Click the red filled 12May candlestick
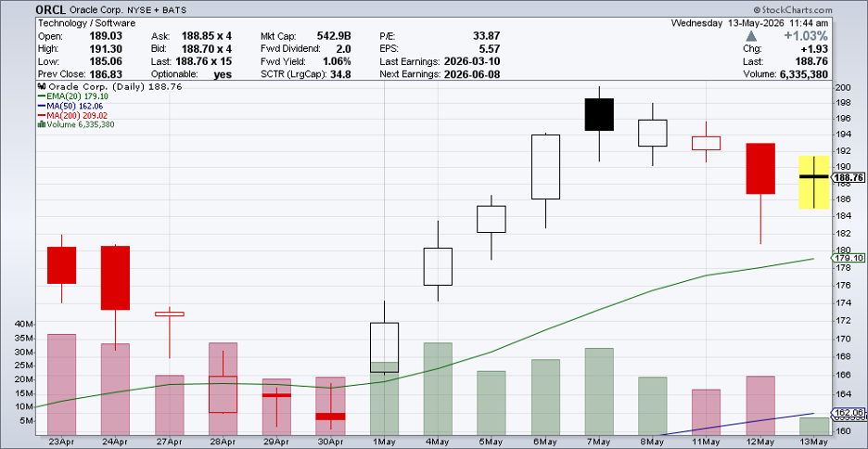The width and height of the screenshot is (868, 449). point(760,168)
